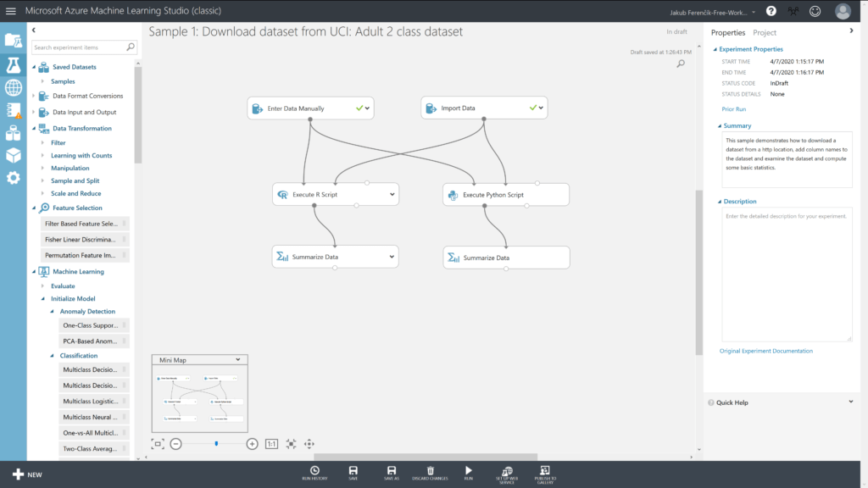Click the feedback smiley icon

coord(815,11)
